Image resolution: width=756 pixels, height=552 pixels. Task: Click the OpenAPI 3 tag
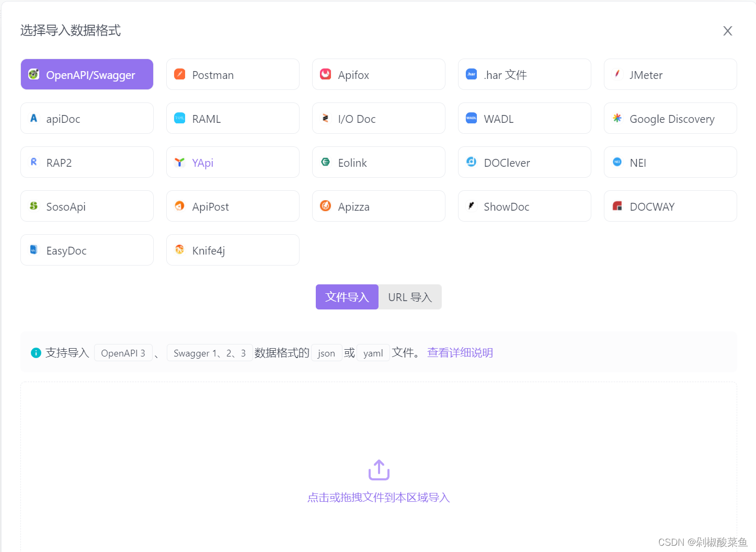pyautogui.click(x=123, y=353)
